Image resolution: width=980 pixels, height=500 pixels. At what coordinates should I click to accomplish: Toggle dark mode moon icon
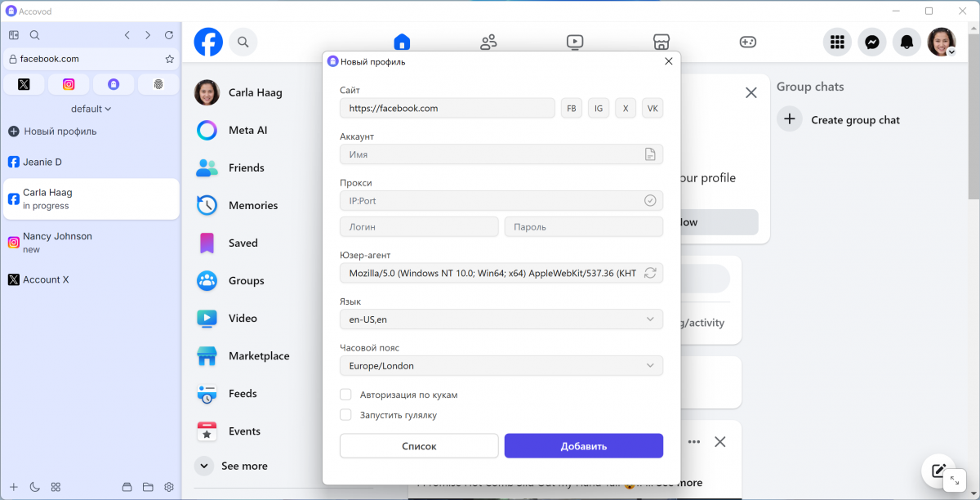coord(35,487)
